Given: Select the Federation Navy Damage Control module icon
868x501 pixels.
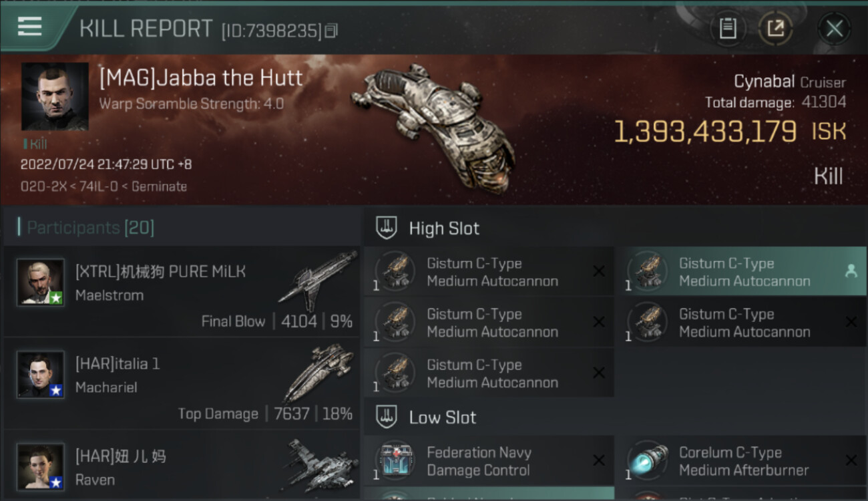Looking at the screenshot, I should coord(395,462).
